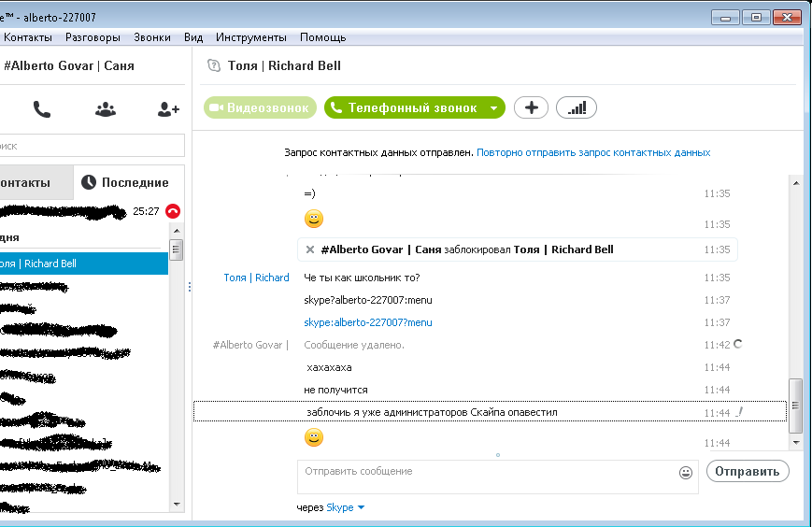Click the call timer 25:27
The width and height of the screenshot is (812, 527).
point(146,211)
